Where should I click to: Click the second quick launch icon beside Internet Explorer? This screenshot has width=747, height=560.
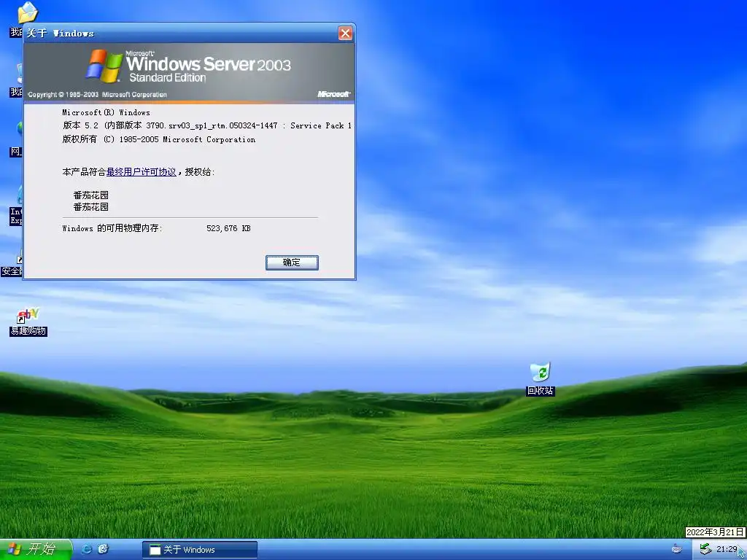coord(104,549)
